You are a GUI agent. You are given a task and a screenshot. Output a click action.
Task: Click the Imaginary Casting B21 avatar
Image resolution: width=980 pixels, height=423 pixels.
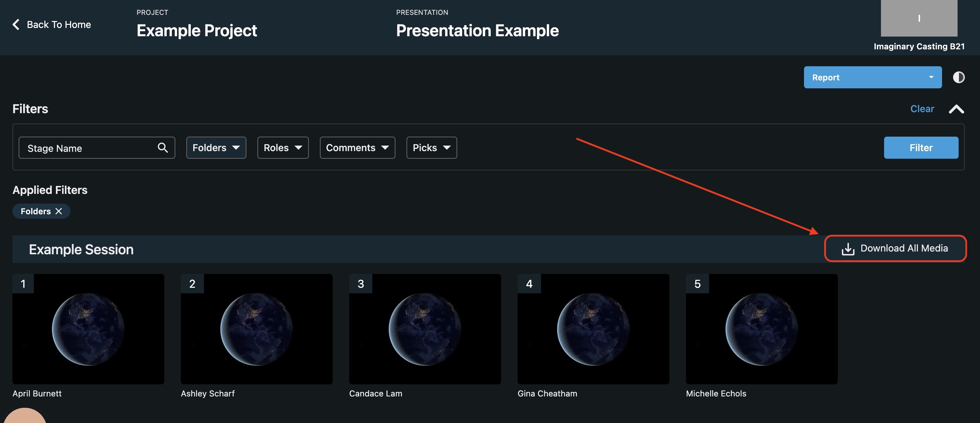tap(919, 18)
